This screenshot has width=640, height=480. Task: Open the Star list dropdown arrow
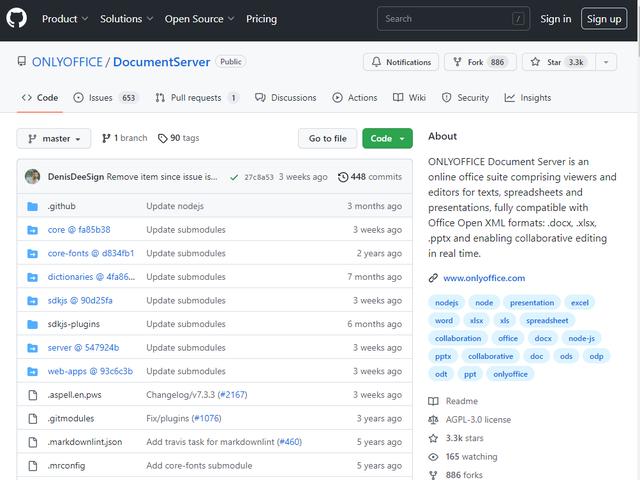(606, 62)
